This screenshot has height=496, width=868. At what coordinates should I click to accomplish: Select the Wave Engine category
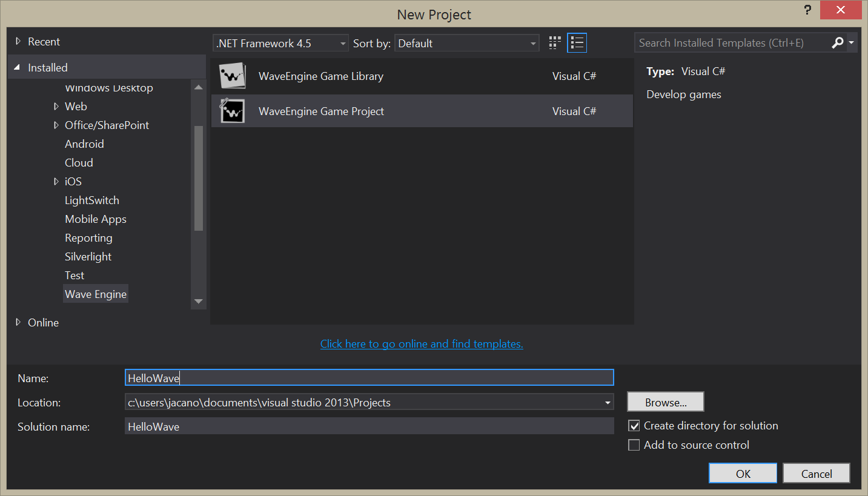point(96,294)
